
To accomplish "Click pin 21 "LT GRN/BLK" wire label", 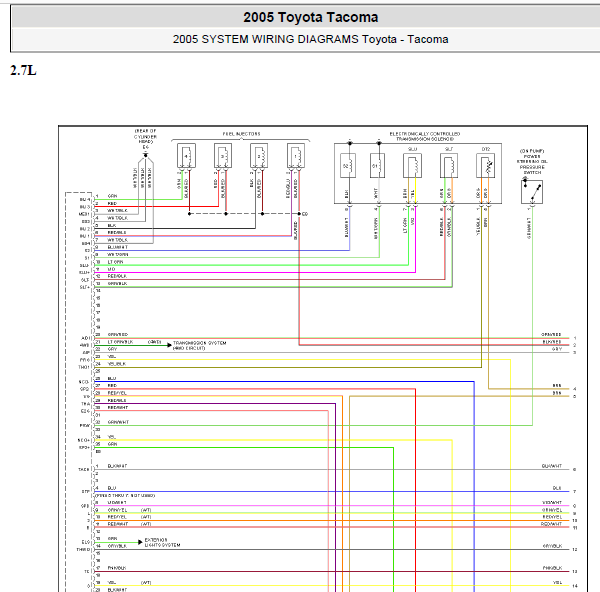I will point(120,342).
